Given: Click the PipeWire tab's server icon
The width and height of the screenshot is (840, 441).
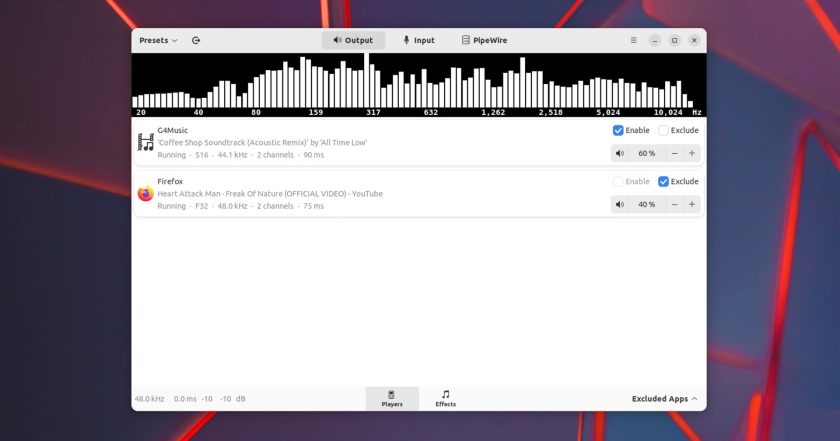Looking at the screenshot, I should [466, 40].
